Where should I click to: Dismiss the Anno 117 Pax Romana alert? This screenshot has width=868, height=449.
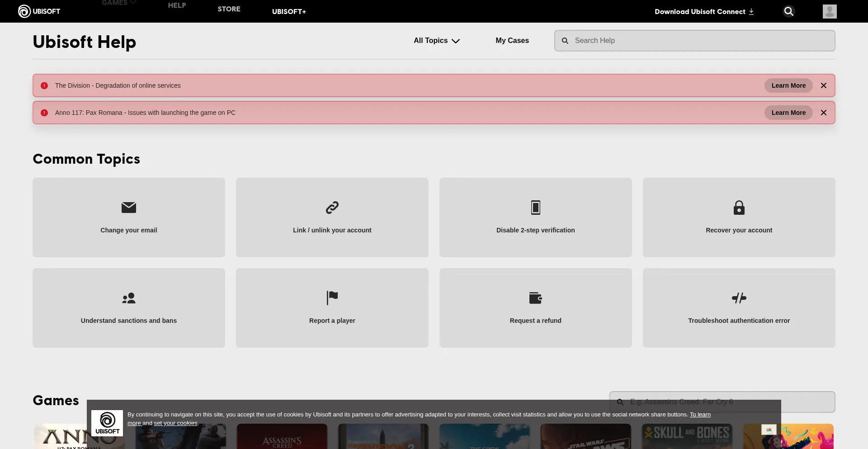click(823, 113)
